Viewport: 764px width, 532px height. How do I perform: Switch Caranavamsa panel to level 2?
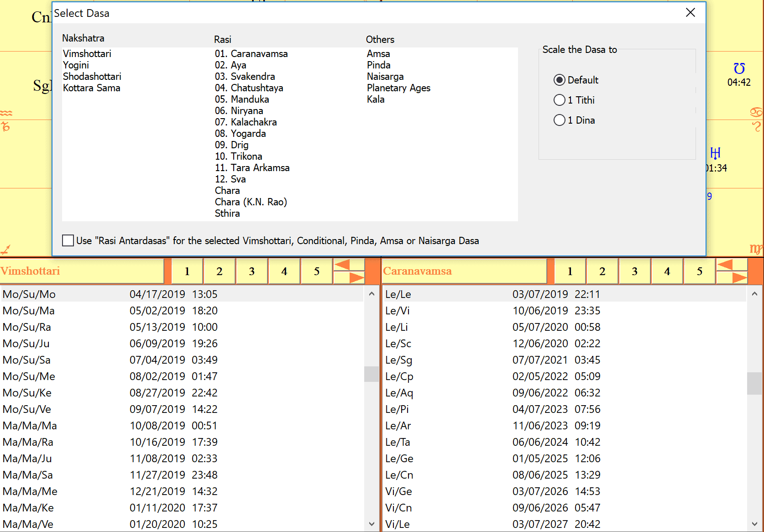(x=602, y=271)
